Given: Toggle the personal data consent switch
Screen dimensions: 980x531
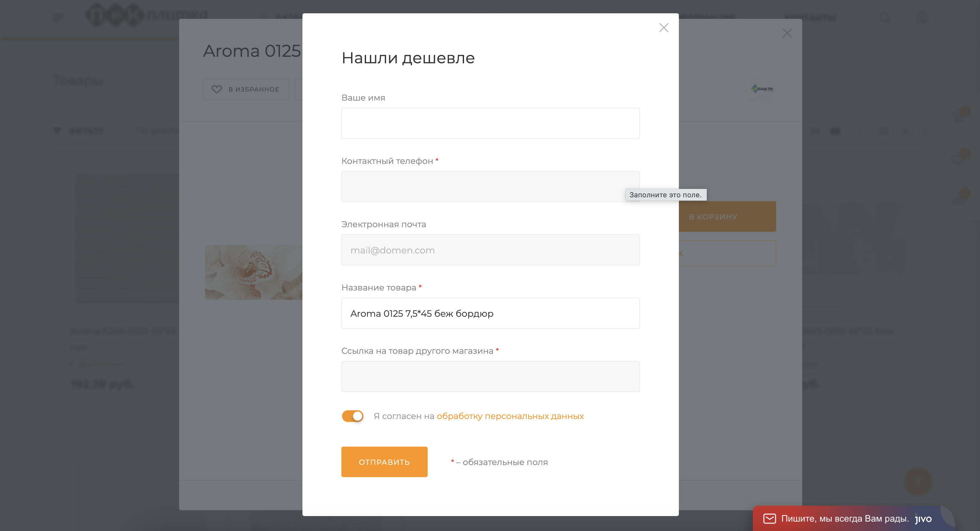Looking at the screenshot, I should pyautogui.click(x=352, y=416).
